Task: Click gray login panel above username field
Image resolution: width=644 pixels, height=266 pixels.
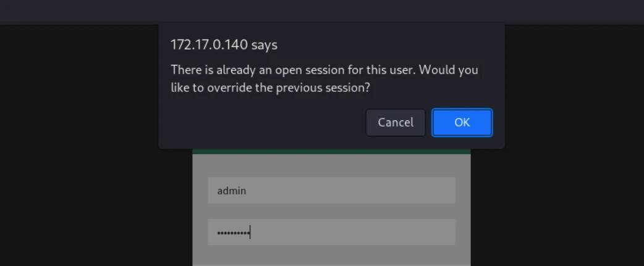Action: coord(331,165)
